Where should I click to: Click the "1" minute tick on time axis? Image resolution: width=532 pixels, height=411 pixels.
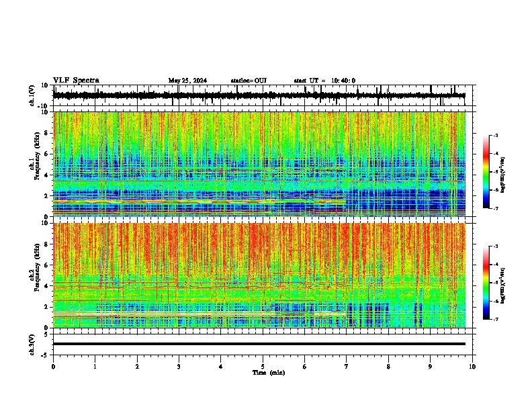pyautogui.click(x=95, y=367)
